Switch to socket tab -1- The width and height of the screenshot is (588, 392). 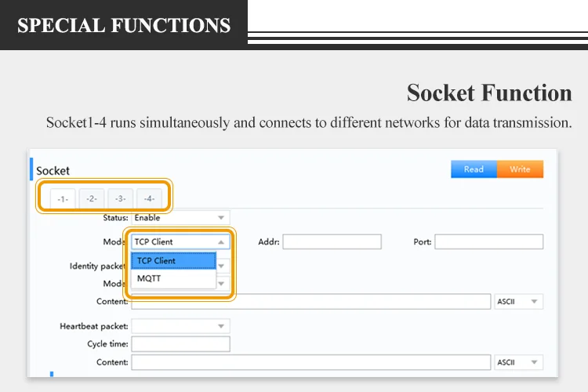coord(63,199)
